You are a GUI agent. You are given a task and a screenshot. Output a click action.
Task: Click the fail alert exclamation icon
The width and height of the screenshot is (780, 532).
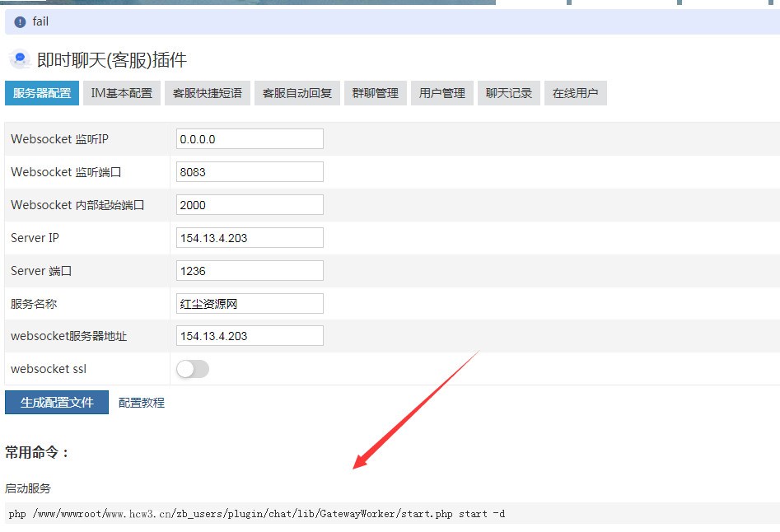point(20,22)
